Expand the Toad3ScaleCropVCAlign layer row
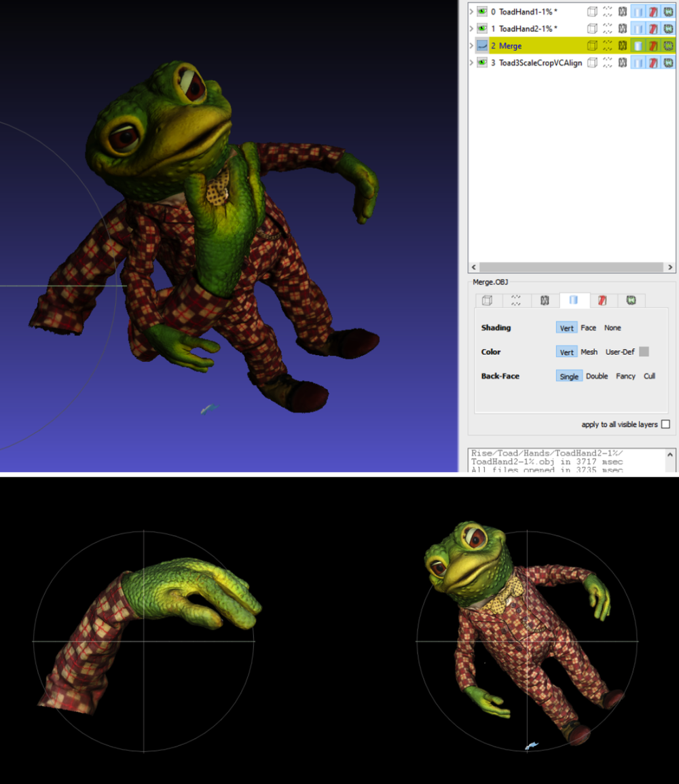The height and width of the screenshot is (784, 679). tap(471, 62)
